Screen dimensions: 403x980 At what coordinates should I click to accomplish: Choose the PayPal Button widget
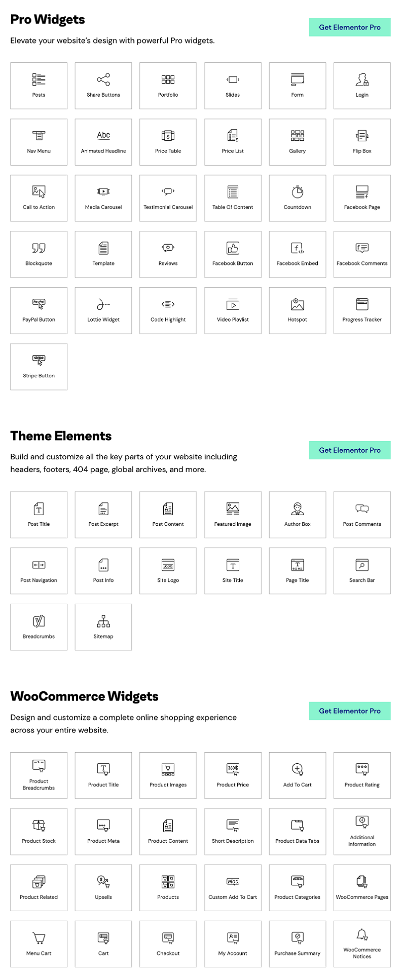pos(39,310)
